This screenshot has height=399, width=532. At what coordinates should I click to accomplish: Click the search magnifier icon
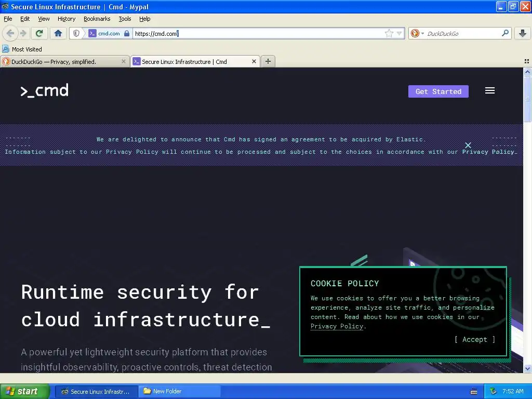point(505,33)
